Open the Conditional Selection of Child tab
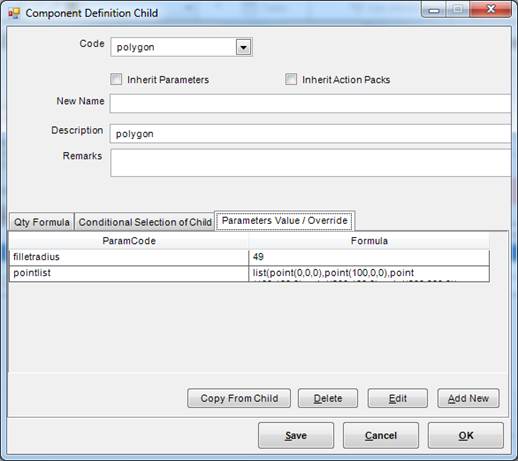Screen dimensions: 518x461 (145, 222)
